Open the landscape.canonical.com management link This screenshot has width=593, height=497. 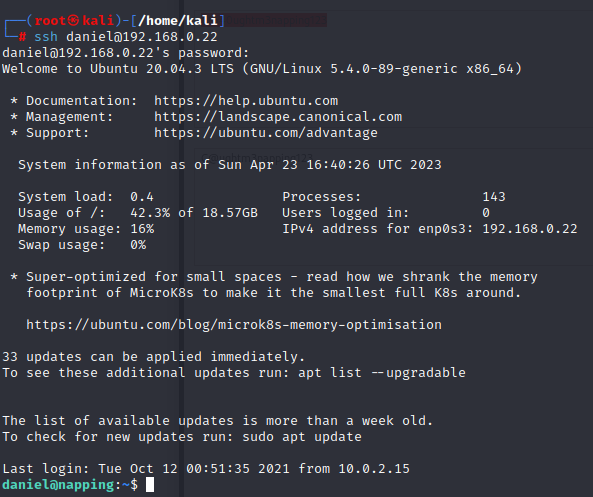click(x=278, y=117)
